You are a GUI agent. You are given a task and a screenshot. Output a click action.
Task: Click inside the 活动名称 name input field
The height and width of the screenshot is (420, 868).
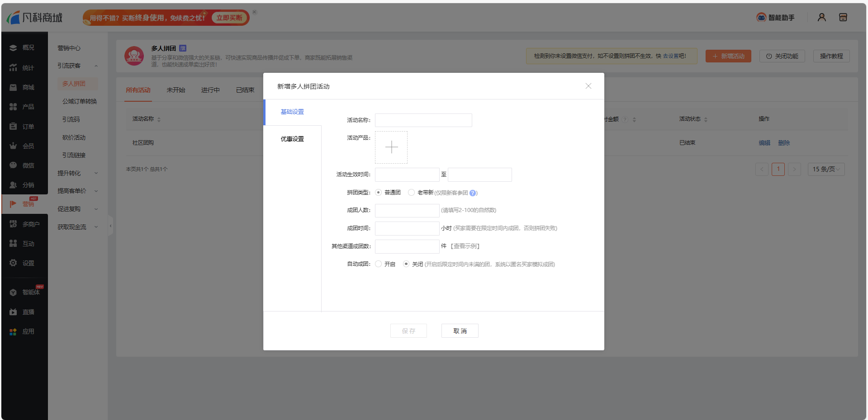tap(423, 120)
